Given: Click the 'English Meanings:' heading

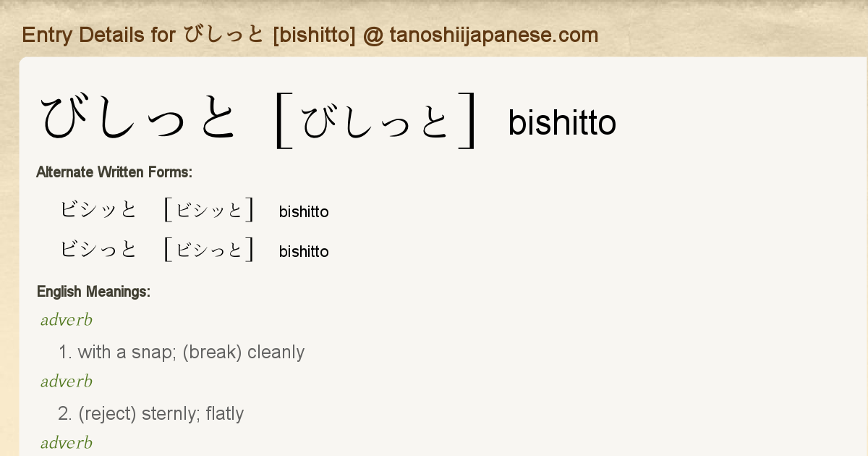Looking at the screenshot, I should (93, 292).
